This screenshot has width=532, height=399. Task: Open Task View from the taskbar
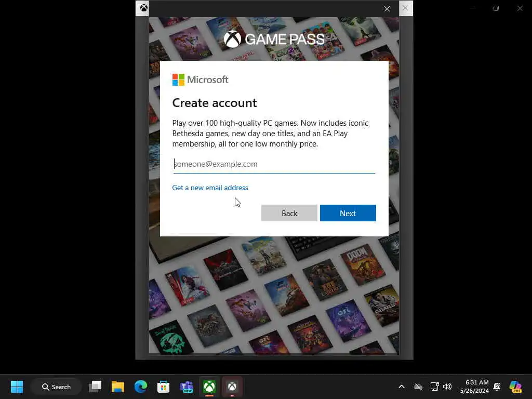[95, 387]
